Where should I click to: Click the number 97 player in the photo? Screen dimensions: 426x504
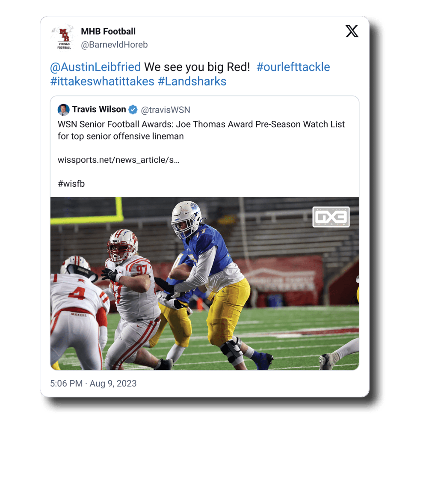click(x=130, y=283)
